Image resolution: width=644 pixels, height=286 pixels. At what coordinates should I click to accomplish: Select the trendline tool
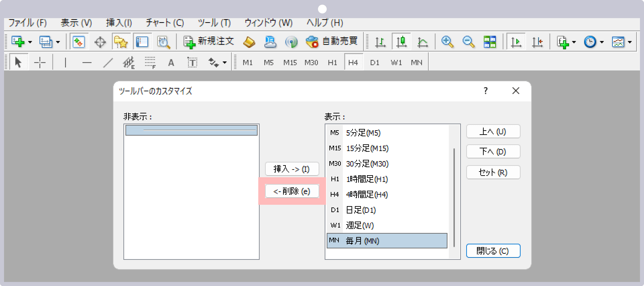(x=108, y=62)
